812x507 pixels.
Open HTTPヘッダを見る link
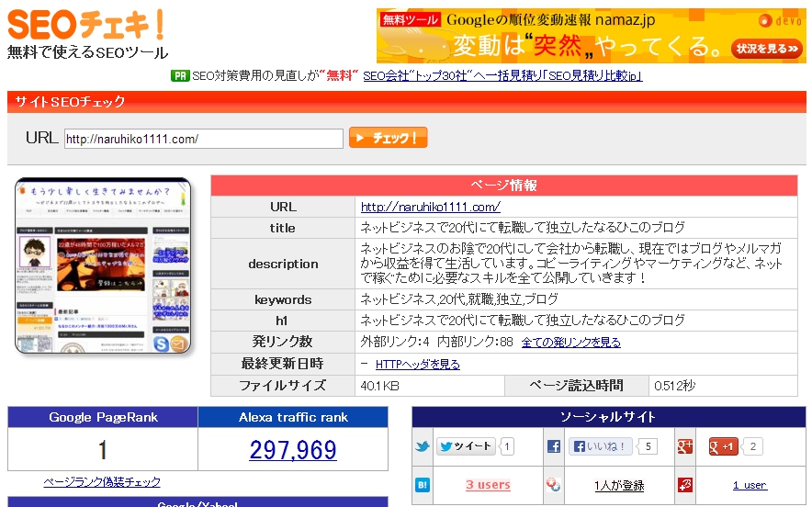point(417,364)
